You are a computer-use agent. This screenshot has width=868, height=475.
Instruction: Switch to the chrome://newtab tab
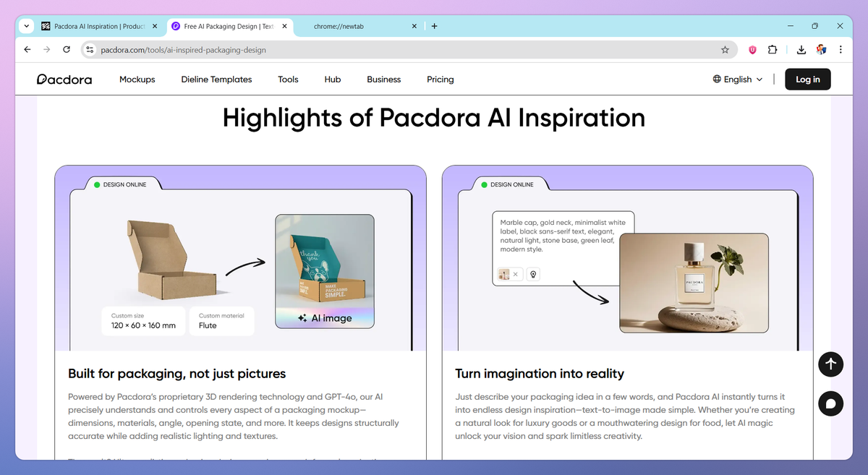click(x=358, y=26)
